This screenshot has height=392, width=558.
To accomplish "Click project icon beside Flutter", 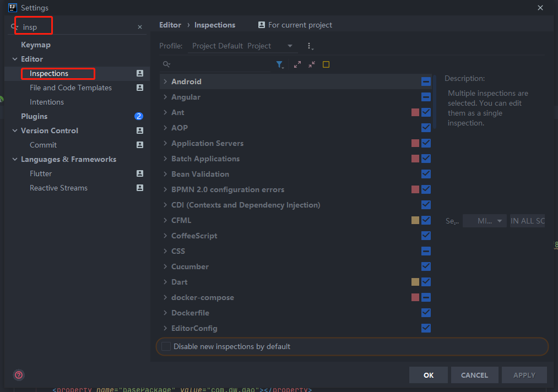I will (x=140, y=173).
